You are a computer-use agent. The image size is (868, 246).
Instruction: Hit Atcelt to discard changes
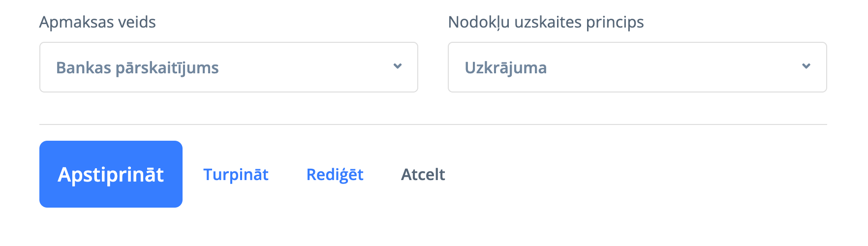pyautogui.click(x=423, y=175)
